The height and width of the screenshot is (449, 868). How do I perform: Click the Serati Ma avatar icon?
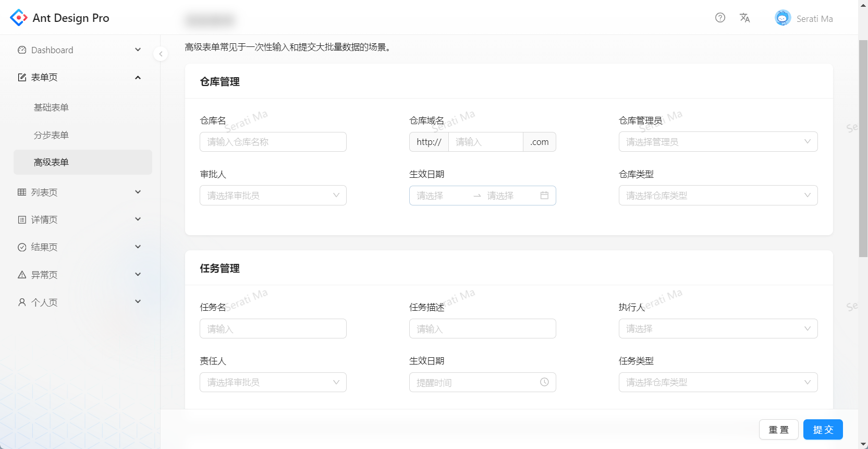(x=783, y=18)
